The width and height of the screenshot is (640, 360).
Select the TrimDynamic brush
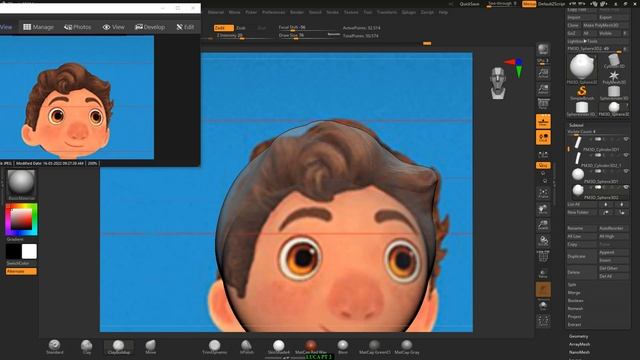coord(214,347)
